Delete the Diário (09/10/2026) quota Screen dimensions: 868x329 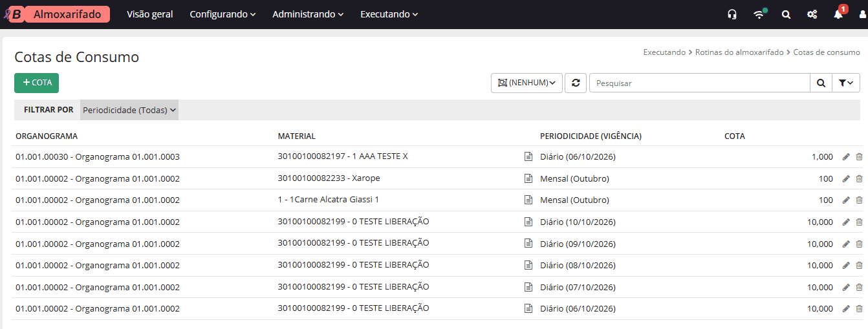coord(859,244)
